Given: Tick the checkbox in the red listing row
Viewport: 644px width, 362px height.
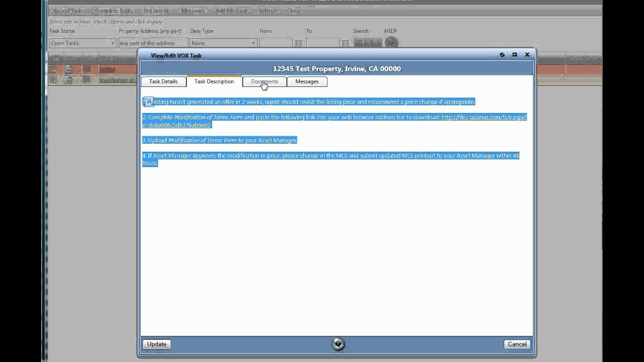Looking at the screenshot, I should click(x=53, y=69).
